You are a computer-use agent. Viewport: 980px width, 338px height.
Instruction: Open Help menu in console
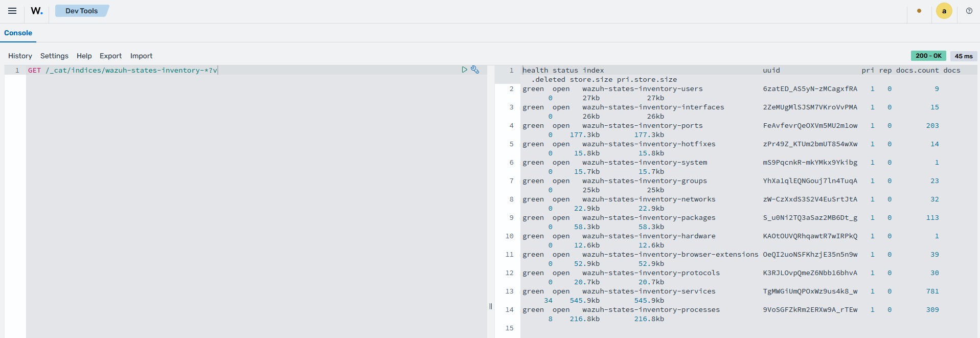click(x=84, y=56)
